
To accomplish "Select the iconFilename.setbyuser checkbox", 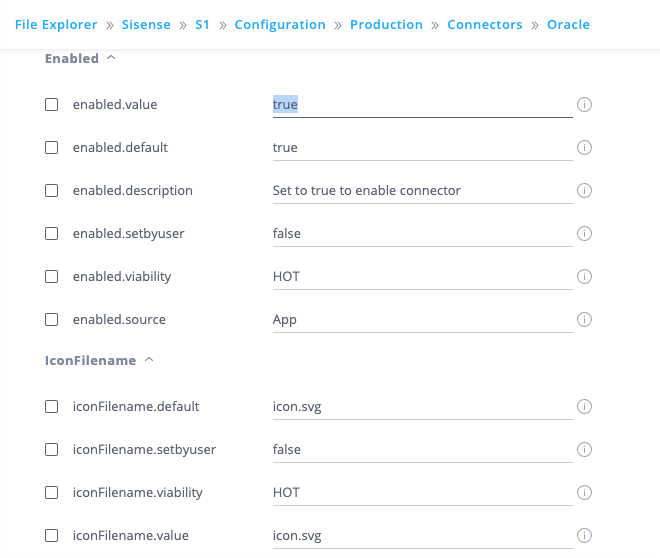I will [52, 449].
